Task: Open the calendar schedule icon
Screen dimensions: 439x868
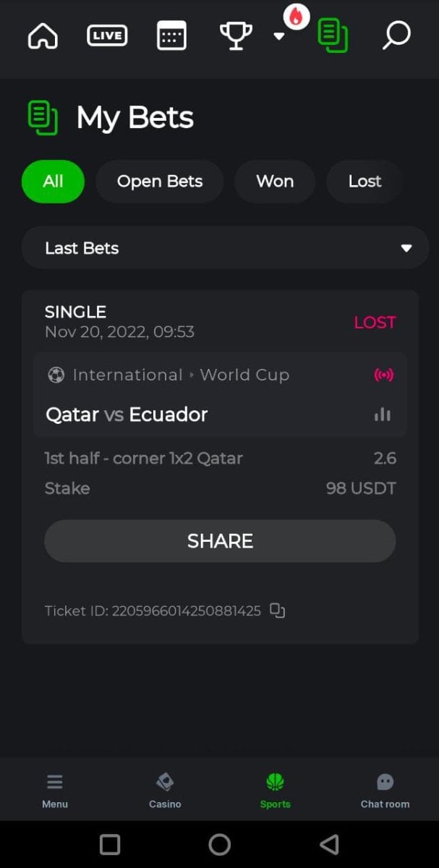Action: [x=171, y=35]
